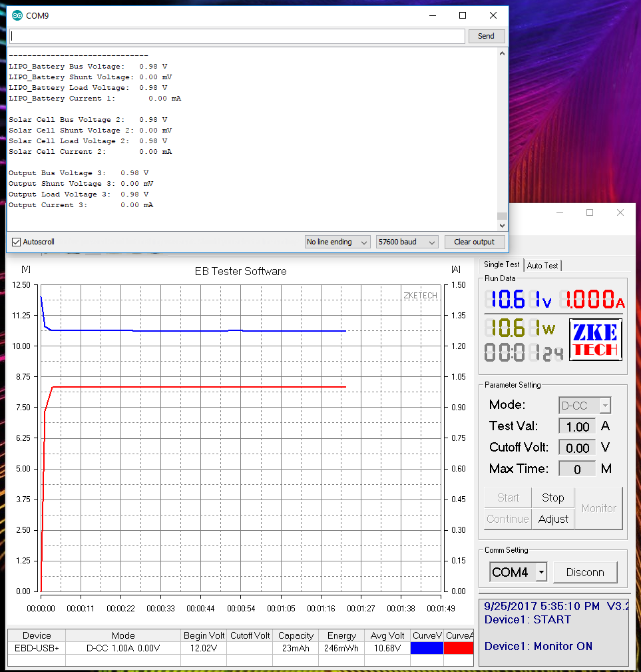Image resolution: width=641 pixels, height=672 pixels.
Task: Click the Clear output button
Action: pos(475,242)
